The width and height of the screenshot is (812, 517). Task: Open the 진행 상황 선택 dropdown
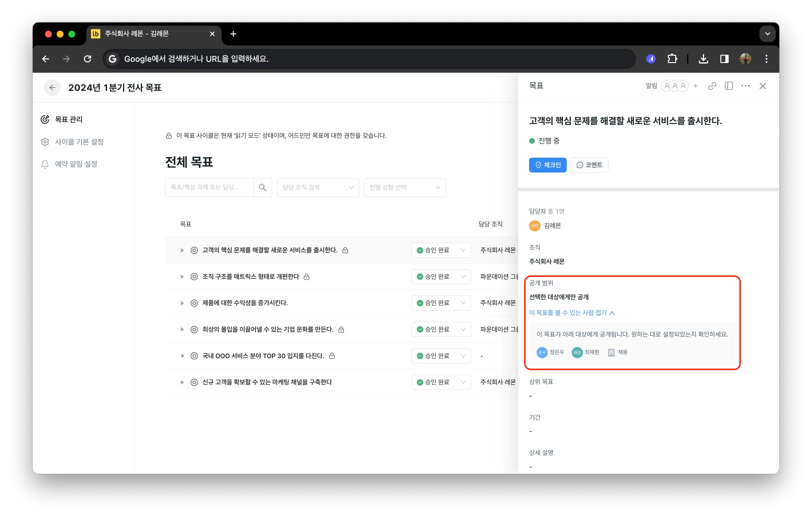[405, 187]
